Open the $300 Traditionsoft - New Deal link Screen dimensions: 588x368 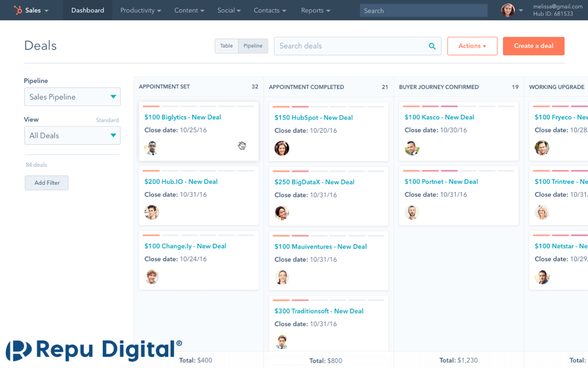tap(319, 311)
